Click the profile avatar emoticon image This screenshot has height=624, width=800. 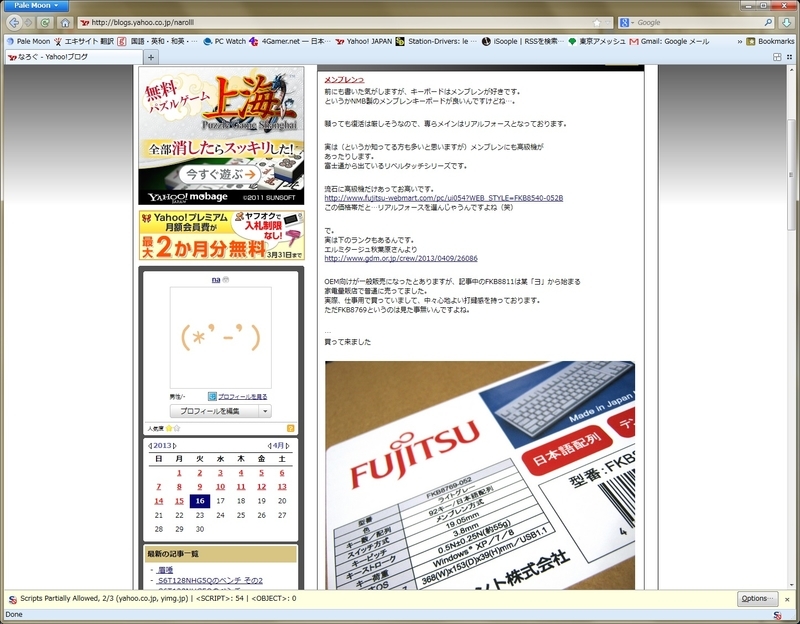(x=220, y=338)
